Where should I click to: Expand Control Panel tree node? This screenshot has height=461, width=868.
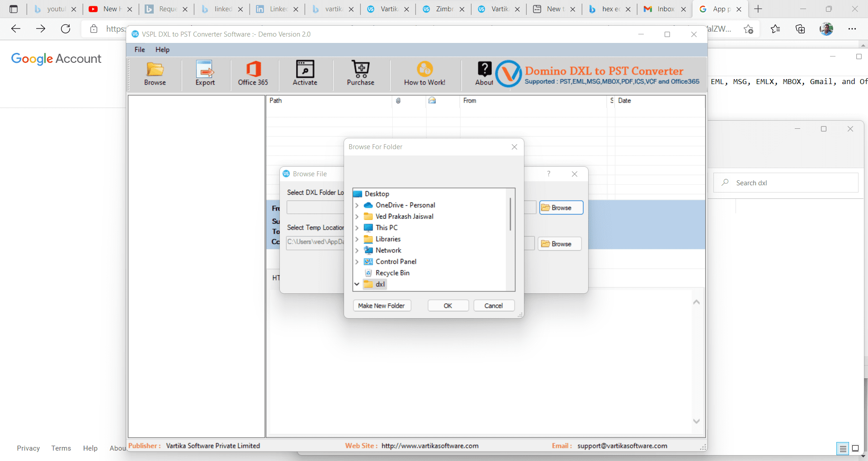click(x=357, y=262)
